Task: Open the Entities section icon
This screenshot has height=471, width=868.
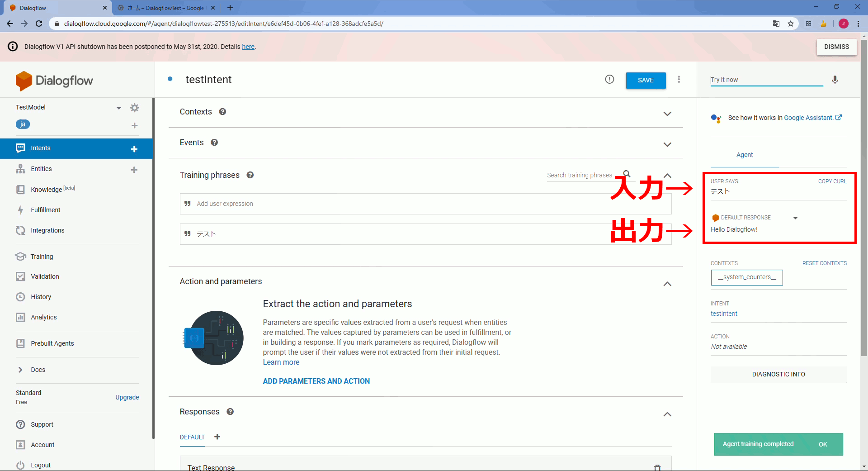Action: click(21, 169)
